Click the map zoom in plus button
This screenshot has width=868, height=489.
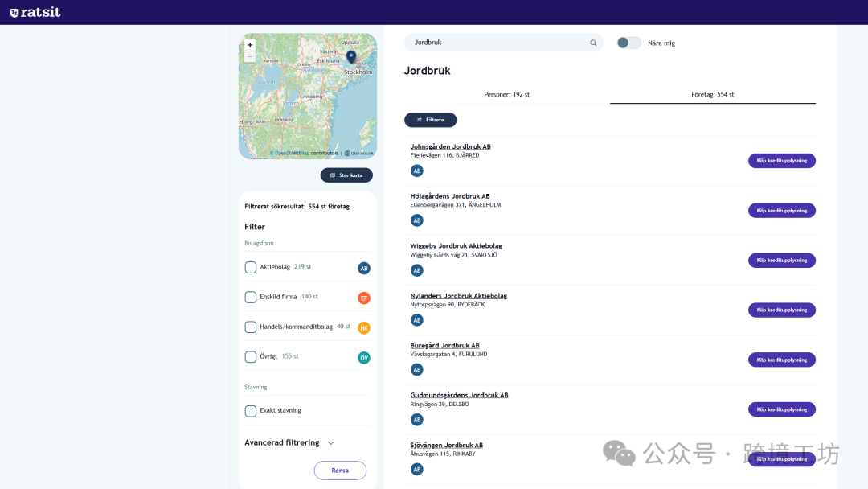point(250,46)
